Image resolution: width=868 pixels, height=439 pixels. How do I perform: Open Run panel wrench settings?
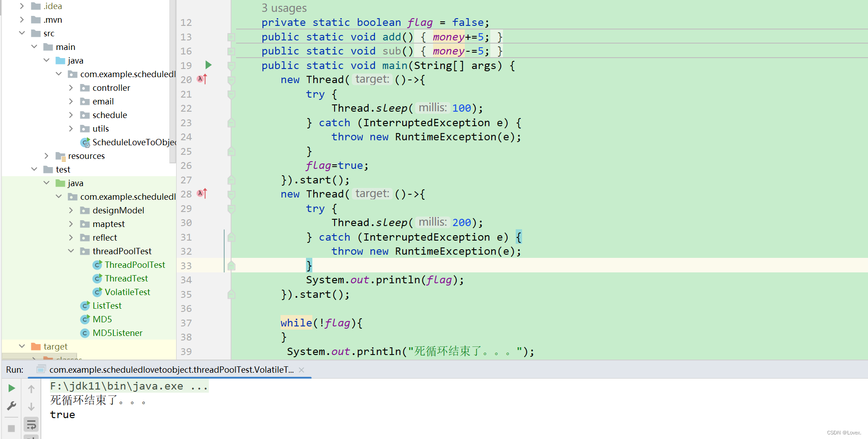(x=12, y=405)
